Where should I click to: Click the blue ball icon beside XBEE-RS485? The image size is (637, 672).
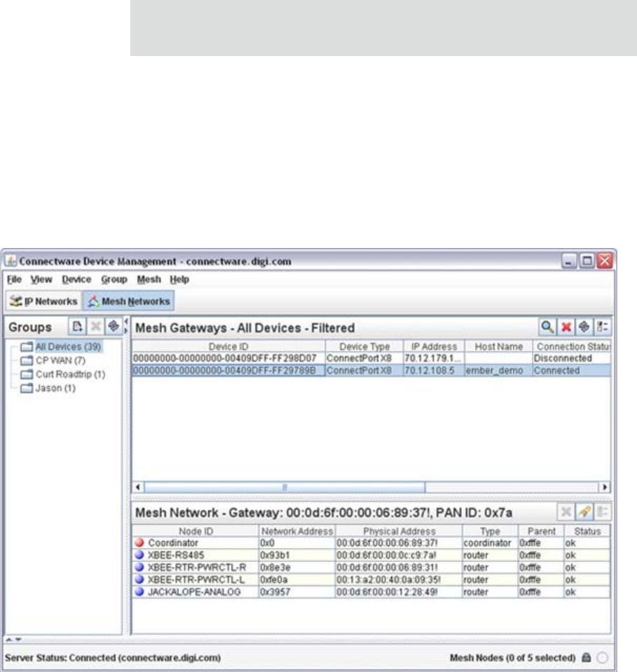coord(139,555)
